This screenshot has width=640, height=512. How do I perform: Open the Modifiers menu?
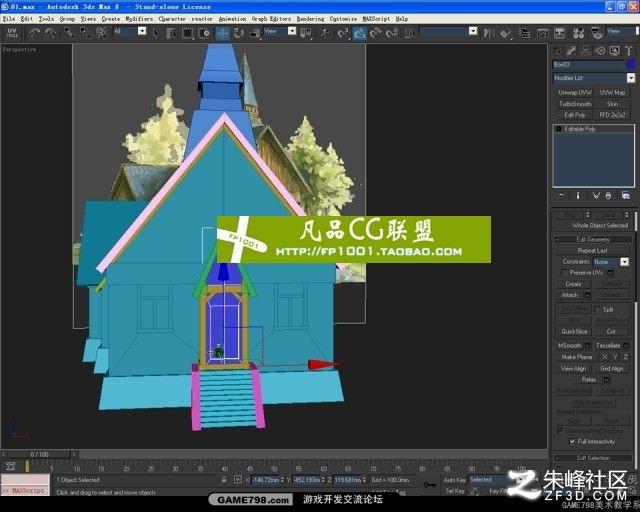point(139,19)
